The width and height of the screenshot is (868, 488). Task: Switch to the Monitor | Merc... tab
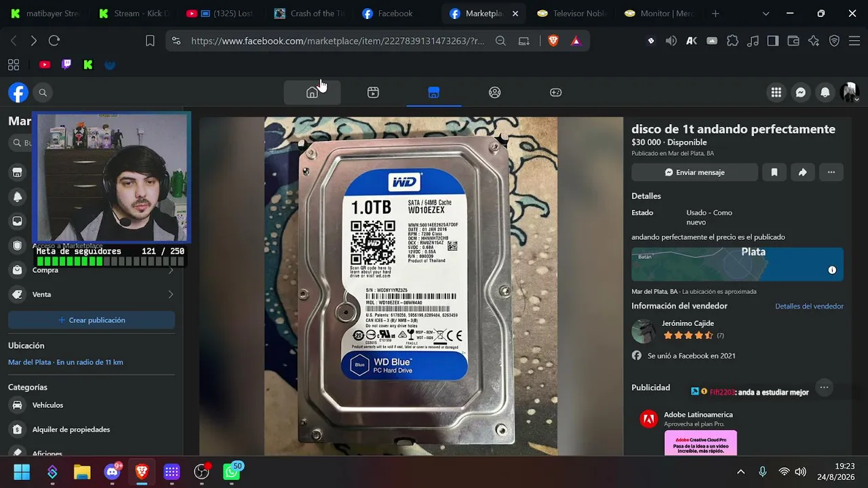(x=658, y=14)
